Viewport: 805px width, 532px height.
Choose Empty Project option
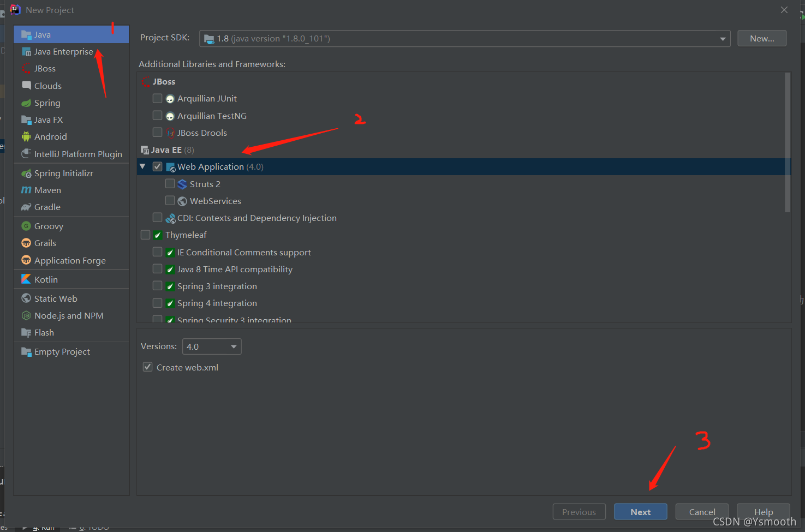coord(71,352)
